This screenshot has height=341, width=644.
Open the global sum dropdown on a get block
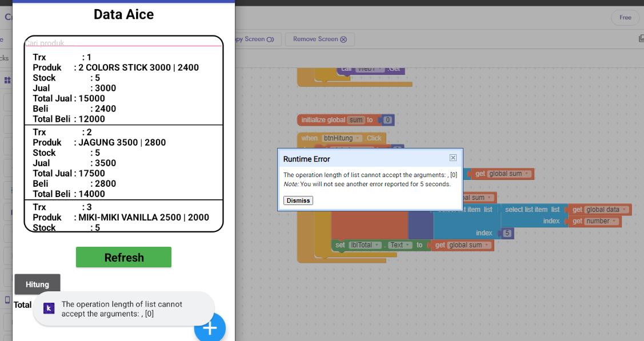click(x=526, y=174)
